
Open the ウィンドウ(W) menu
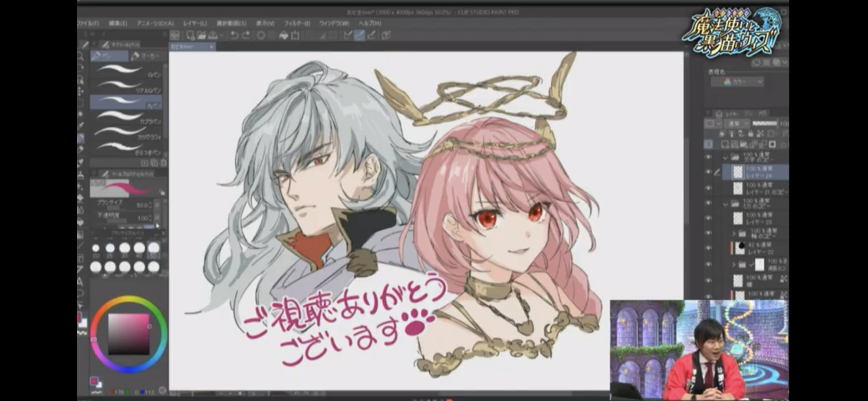334,23
